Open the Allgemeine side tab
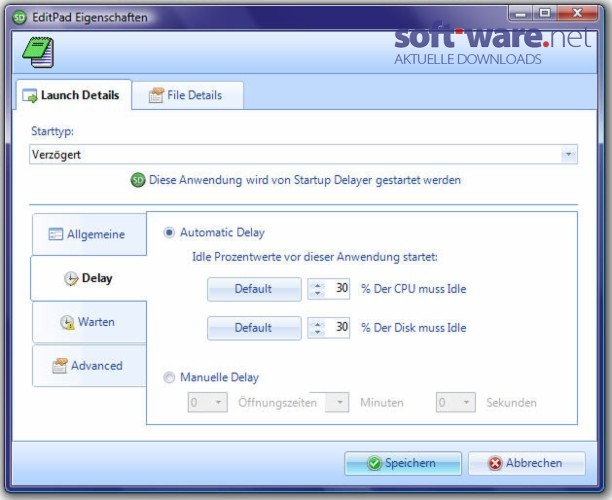Screen dimensions: 612x500 coord(89,234)
